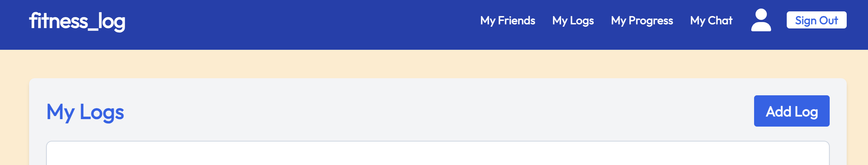Open My Chat from the navbar
Screen dimensions: 868x165
[711, 21]
